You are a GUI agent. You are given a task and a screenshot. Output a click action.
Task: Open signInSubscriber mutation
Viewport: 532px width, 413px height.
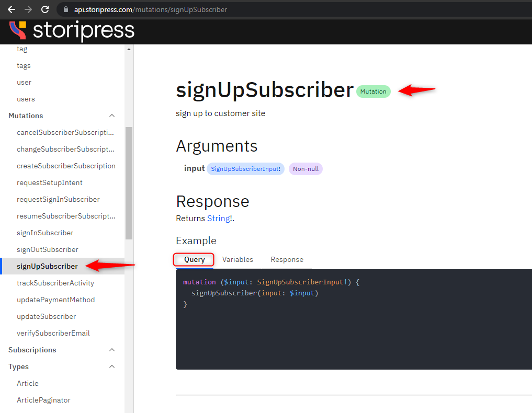click(x=45, y=233)
